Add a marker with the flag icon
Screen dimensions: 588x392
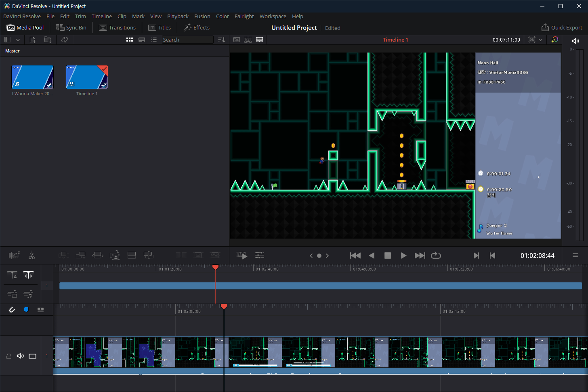coord(27,309)
